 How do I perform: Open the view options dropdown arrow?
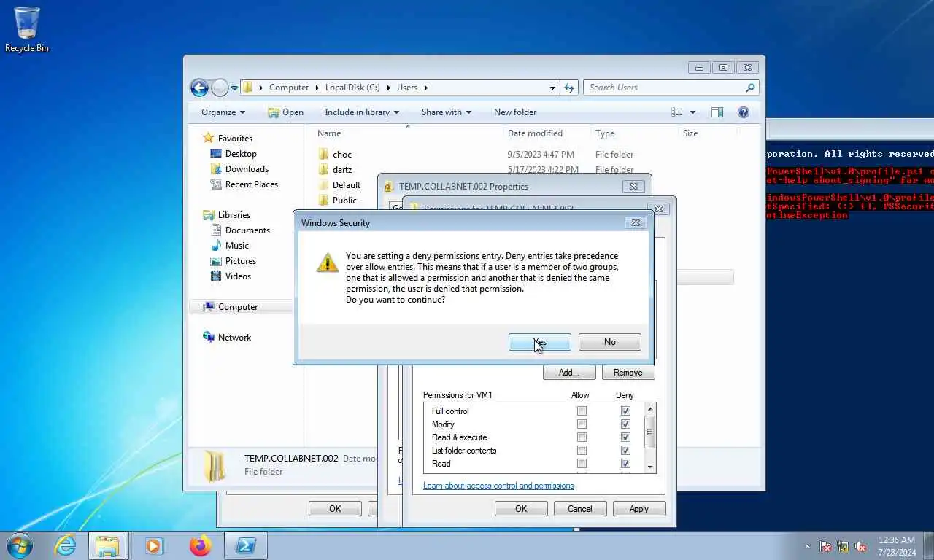point(692,112)
